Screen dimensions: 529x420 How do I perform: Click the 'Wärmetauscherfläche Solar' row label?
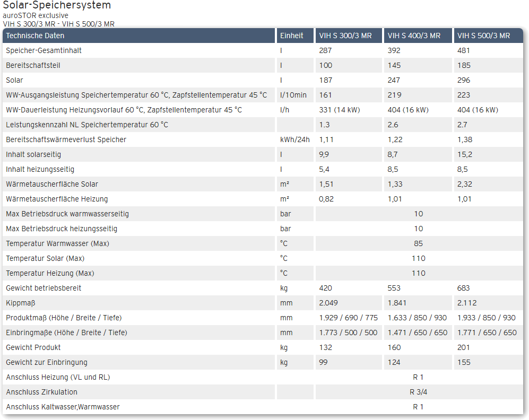(x=52, y=184)
